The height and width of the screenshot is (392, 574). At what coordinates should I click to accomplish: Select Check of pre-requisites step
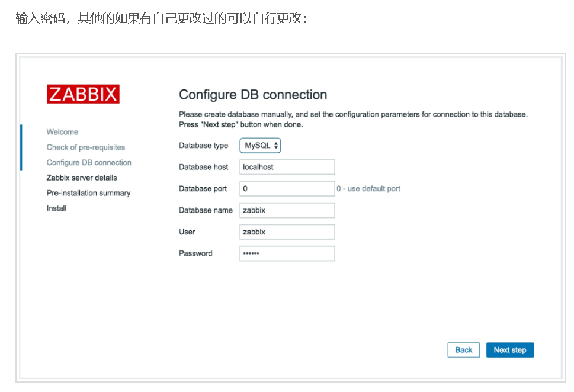86,147
